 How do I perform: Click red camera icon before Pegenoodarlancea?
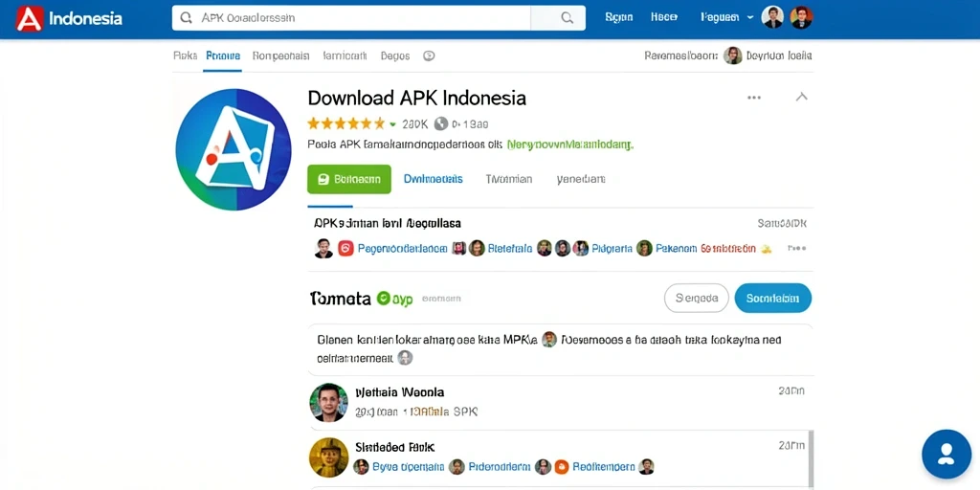(x=345, y=248)
